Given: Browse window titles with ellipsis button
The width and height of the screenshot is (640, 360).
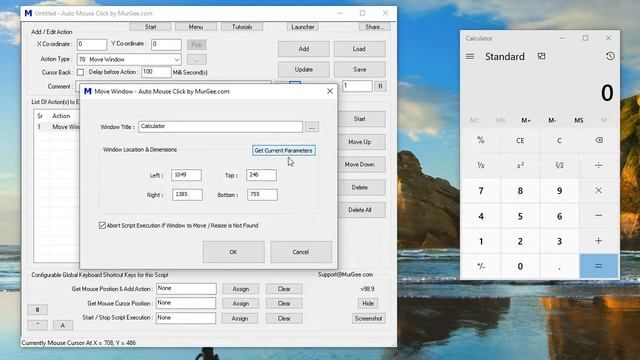Looking at the screenshot, I should [x=312, y=127].
